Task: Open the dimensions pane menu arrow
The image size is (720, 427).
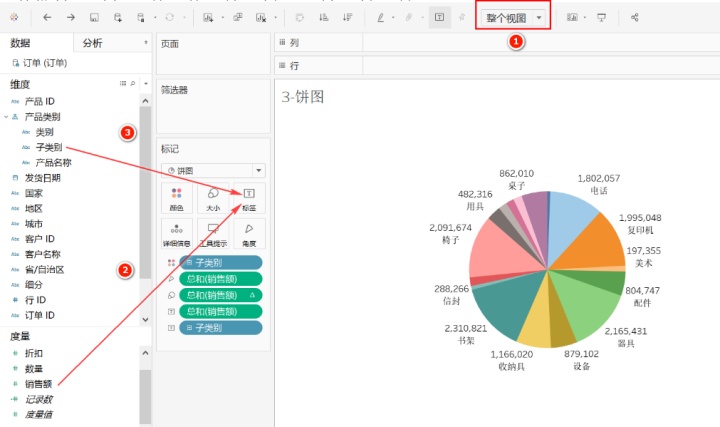Action: click(146, 84)
